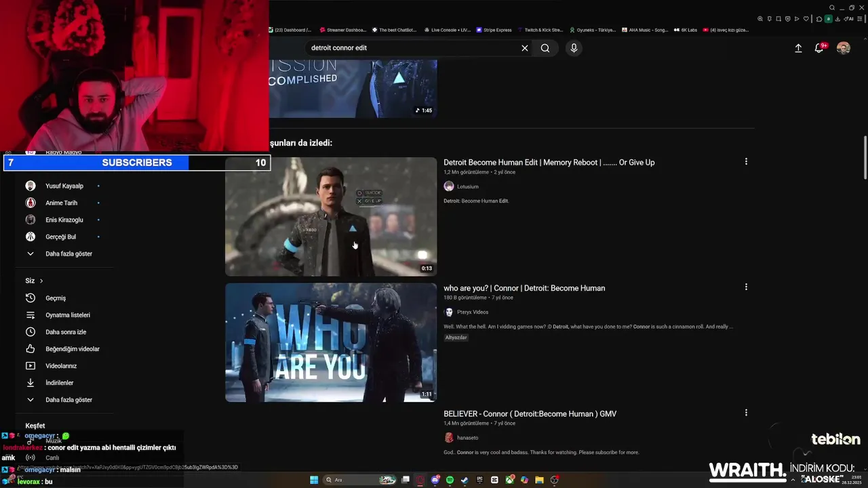
Task: Open 'Daha sonra izle' (watch later)
Action: [x=64, y=332]
